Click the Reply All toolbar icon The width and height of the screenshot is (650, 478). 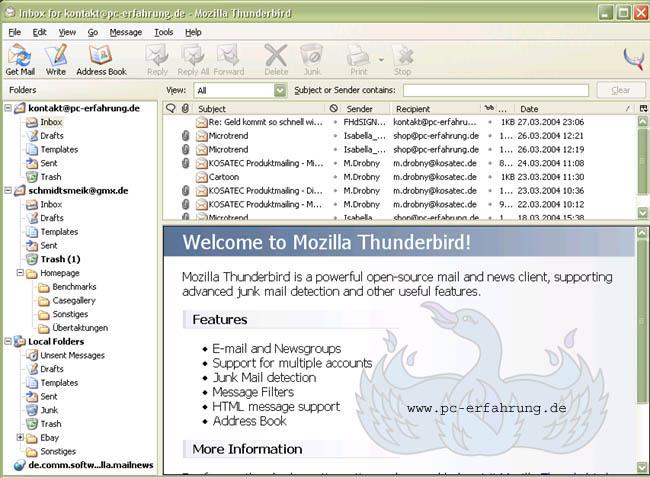coord(193,61)
